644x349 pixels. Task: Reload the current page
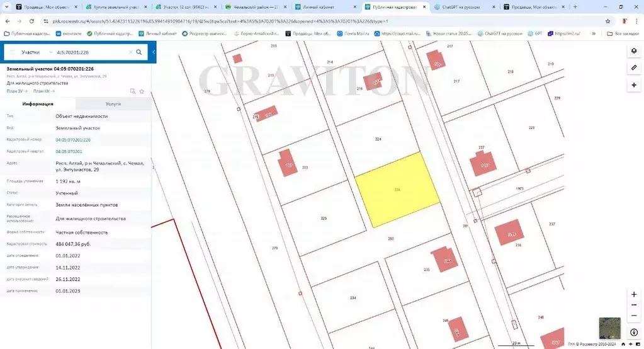coord(31,21)
